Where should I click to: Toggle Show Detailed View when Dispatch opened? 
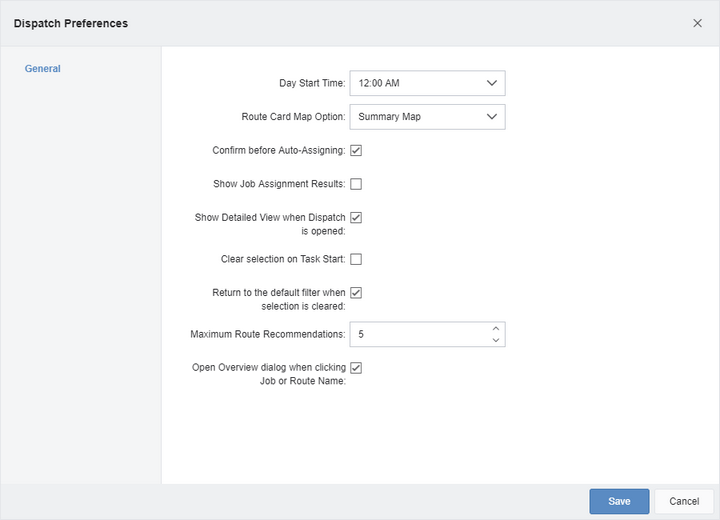pyautogui.click(x=356, y=217)
